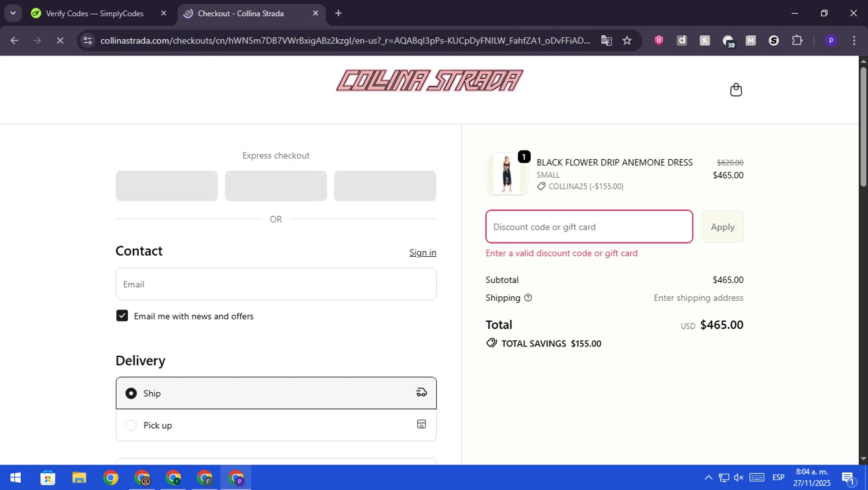Click the dress product thumbnail

tap(507, 174)
